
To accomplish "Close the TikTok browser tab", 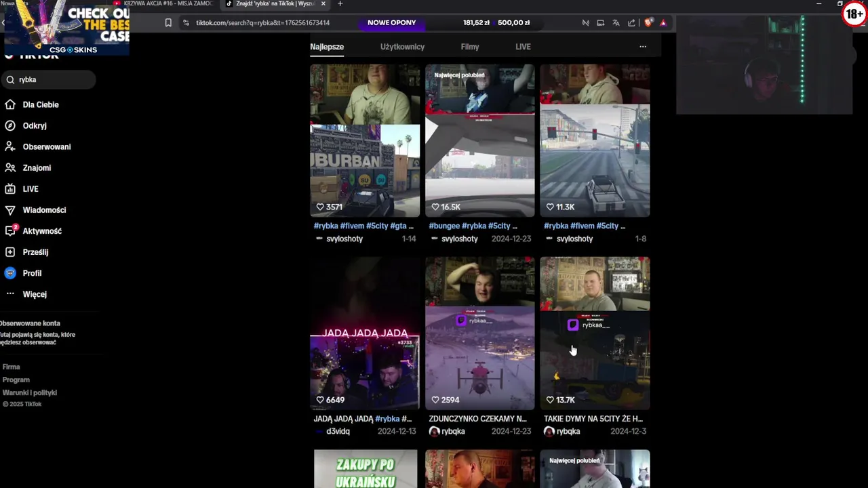I will coord(323,3).
